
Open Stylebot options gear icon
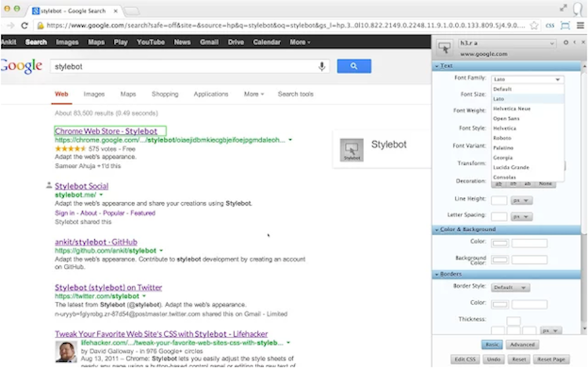[x=565, y=42]
